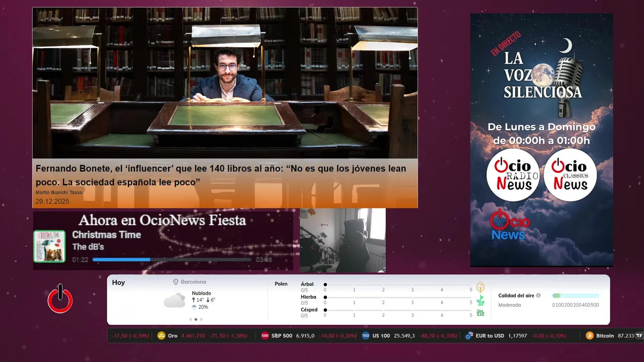The height and width of the screenshot is (362, 644).
Task: Click the news date 29.12.2025
Action: pyautogui.click(x=52, y=202)
